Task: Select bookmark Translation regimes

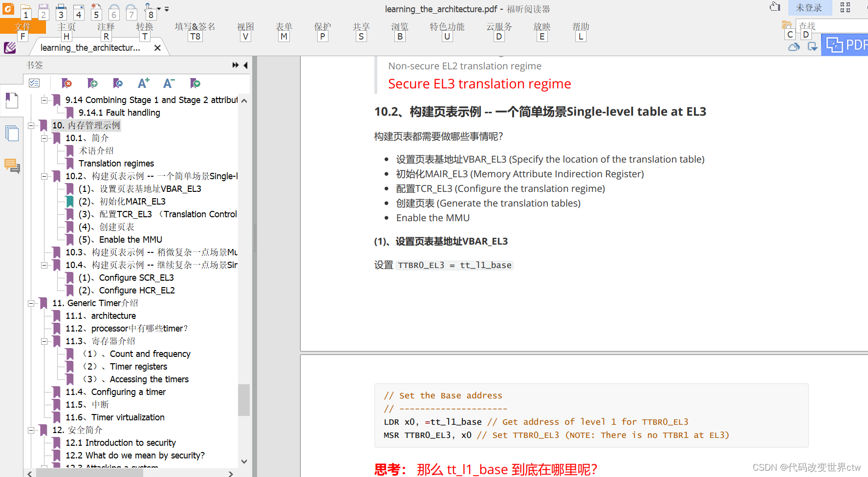Action: click(116, 164)
